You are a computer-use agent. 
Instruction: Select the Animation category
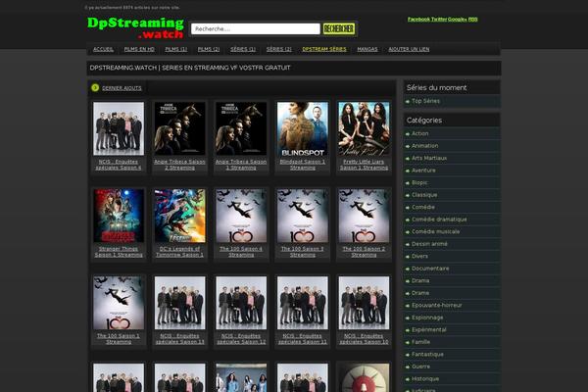425,146
